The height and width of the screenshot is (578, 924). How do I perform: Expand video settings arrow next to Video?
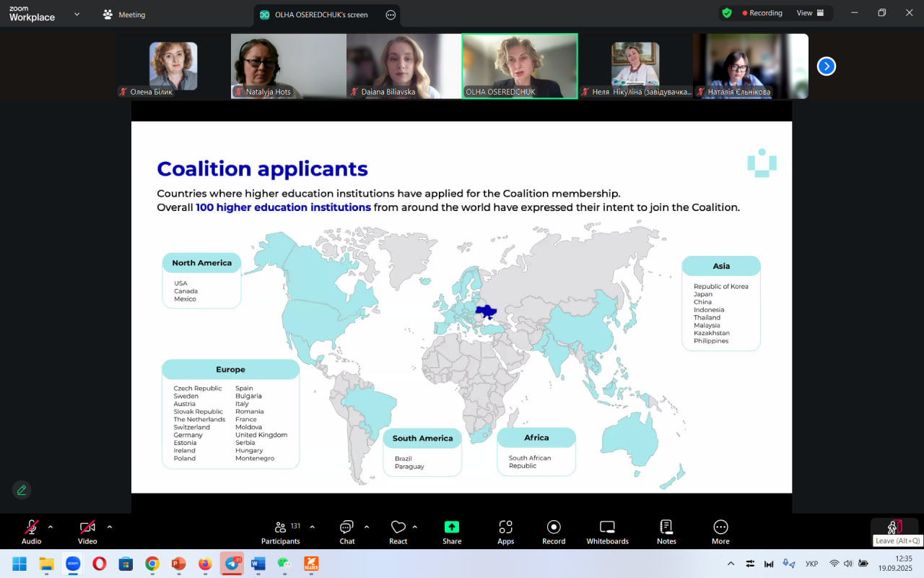click(x=110, y=527)
